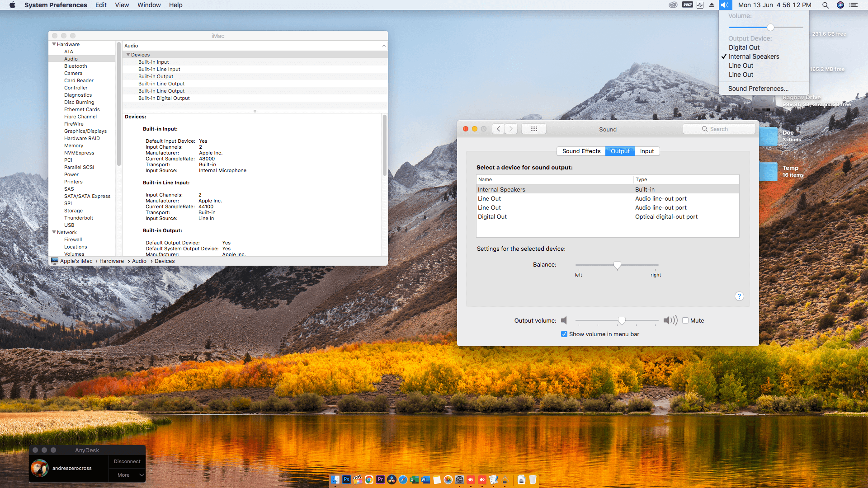
Task: Click the volume speaker menu bar icon
Action: 725,5
